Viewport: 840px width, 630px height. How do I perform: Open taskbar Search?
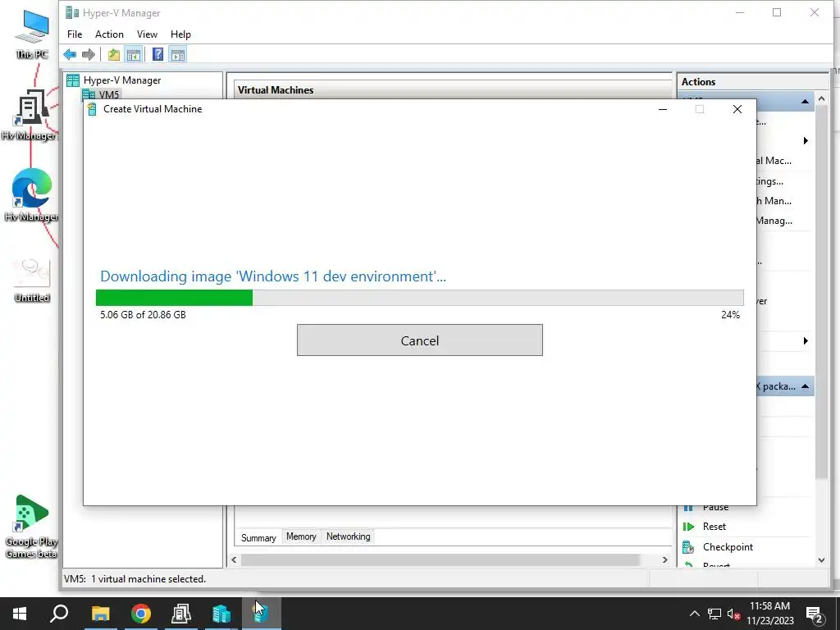click(59, 614)
